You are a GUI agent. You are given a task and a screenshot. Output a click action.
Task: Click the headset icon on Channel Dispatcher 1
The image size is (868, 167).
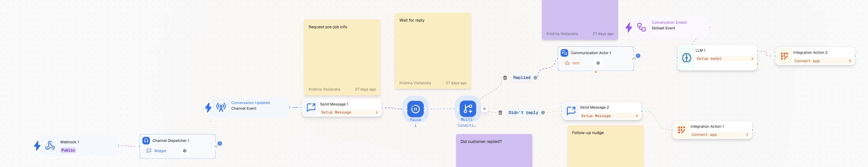(x=146, y=140)
